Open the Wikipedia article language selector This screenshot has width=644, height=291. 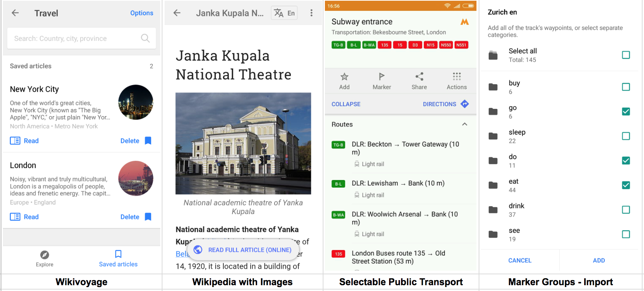point(284,13)
